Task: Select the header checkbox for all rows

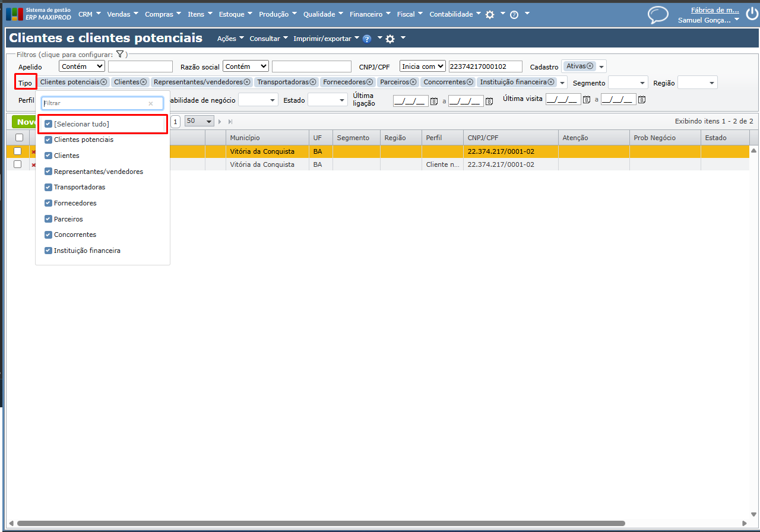Action: pyautogui.click(x=19, y=138)
